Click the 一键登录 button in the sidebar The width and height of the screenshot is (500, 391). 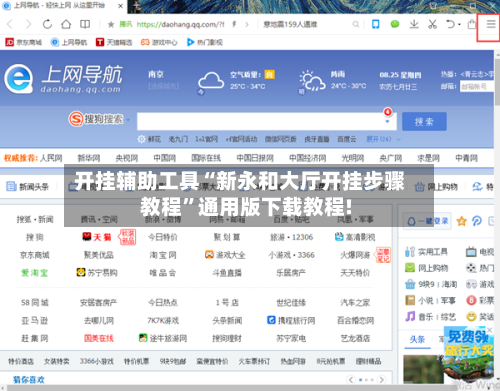(x=427, y=221)
